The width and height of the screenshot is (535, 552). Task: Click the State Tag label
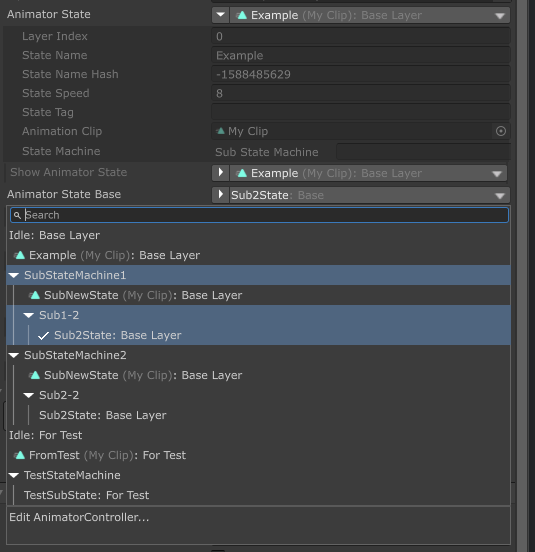[x=48, y=112]
